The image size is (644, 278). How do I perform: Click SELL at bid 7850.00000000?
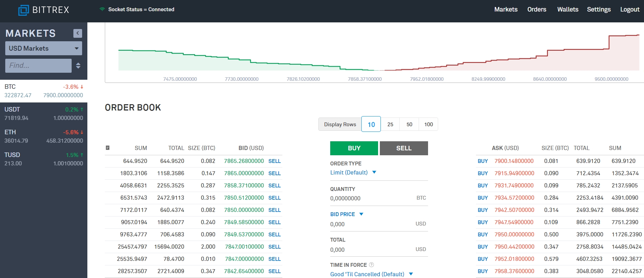click(274, 210)
